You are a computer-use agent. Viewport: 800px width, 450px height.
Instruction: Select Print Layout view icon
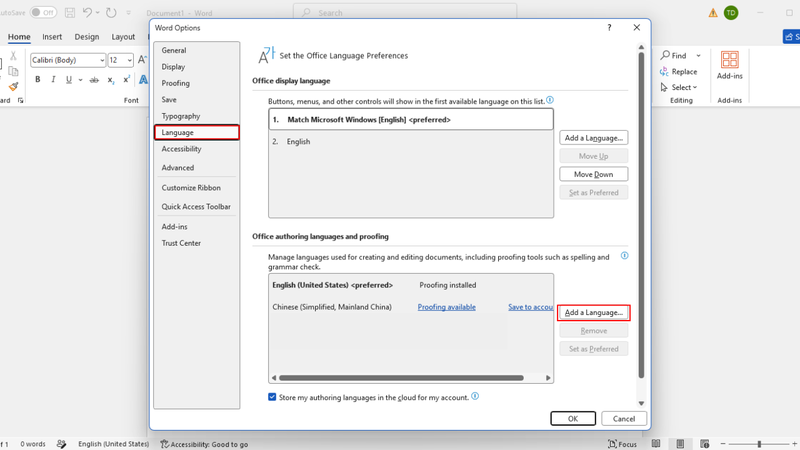tap(680, 444)
